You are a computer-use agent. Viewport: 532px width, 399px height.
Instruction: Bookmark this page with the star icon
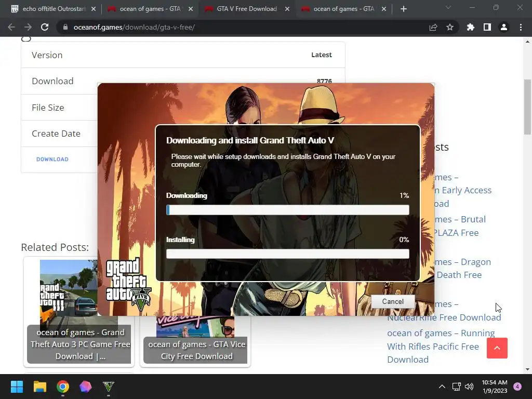[450, 27]
